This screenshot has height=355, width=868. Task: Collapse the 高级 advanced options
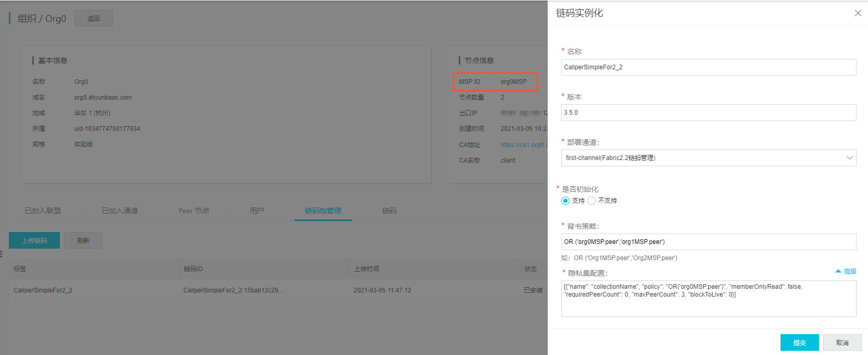[x=846, y=272]
